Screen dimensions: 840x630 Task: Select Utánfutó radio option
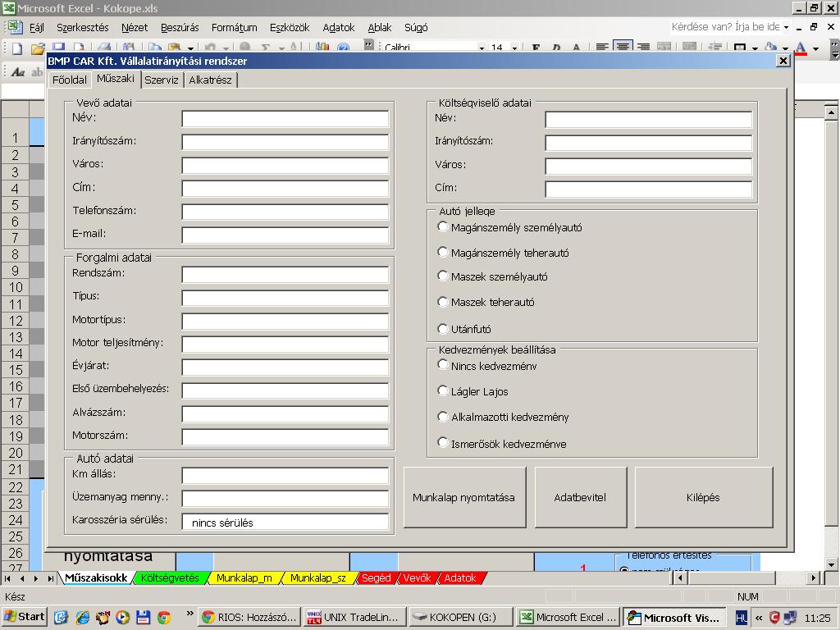(x=442, y=328)
